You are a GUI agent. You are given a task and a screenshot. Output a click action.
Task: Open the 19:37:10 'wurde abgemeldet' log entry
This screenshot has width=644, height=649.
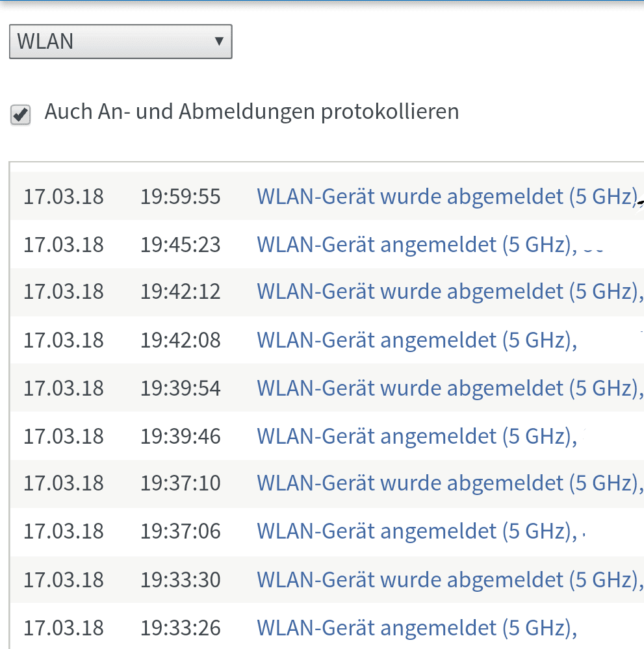450,483
